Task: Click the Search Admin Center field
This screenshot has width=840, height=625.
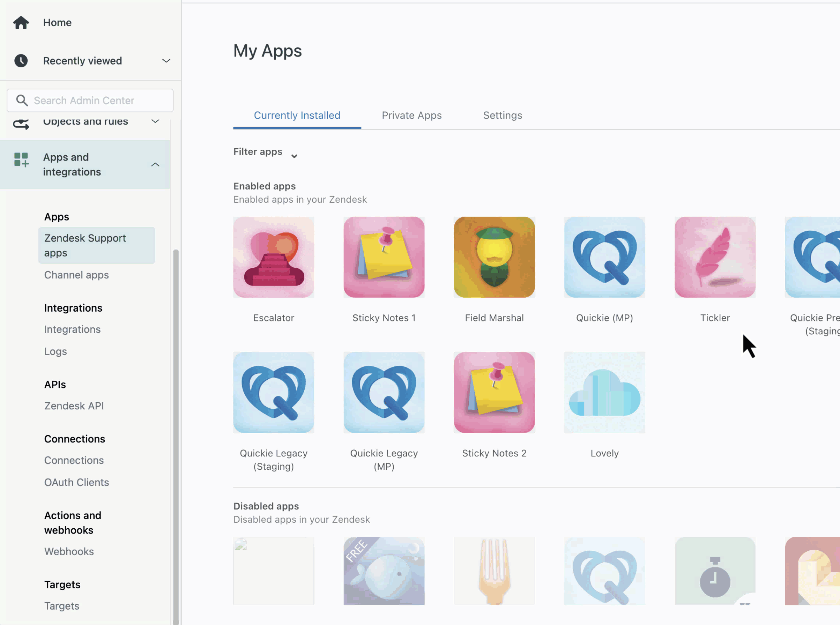Action: [90, 100]
